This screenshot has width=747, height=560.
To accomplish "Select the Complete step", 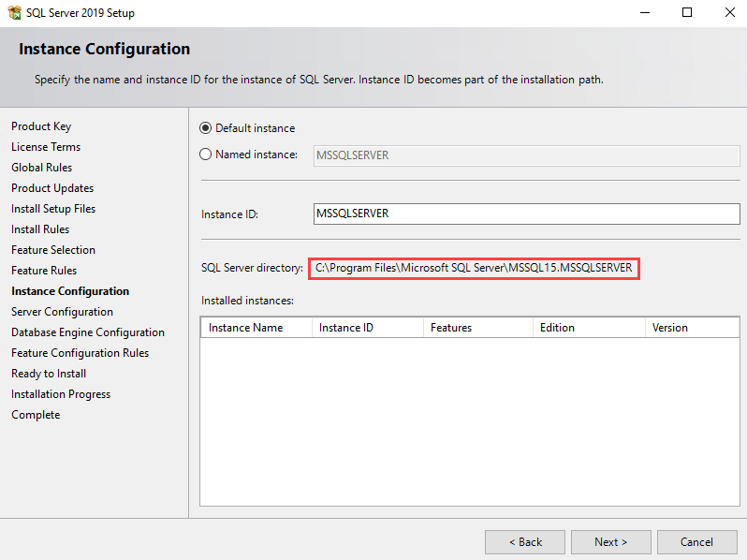I will tap(36, 415).
